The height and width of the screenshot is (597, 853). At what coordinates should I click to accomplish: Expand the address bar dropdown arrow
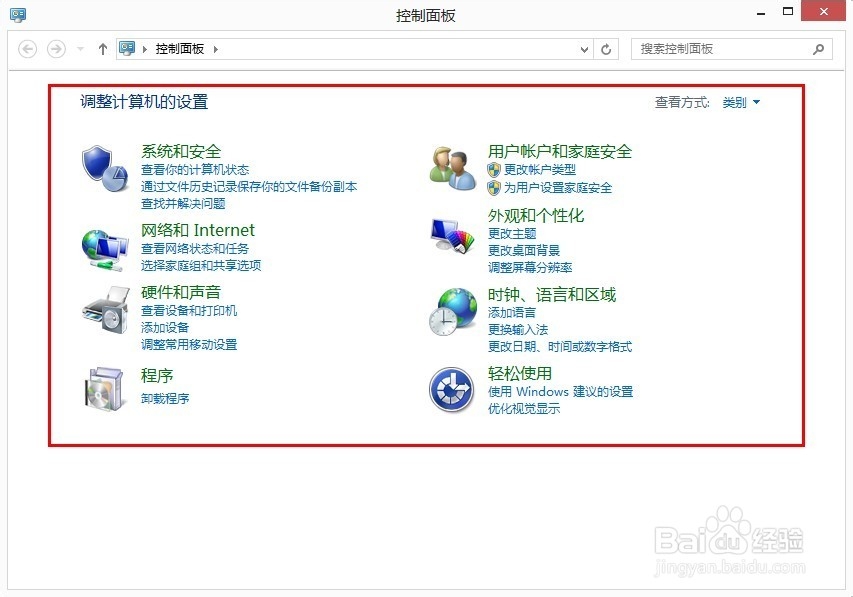point(582,48)
